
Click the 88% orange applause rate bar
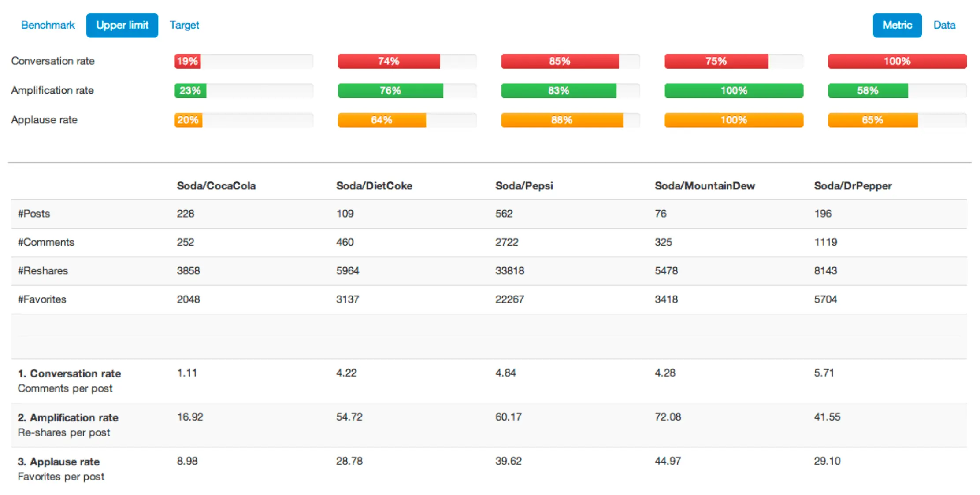click(561, 120)
